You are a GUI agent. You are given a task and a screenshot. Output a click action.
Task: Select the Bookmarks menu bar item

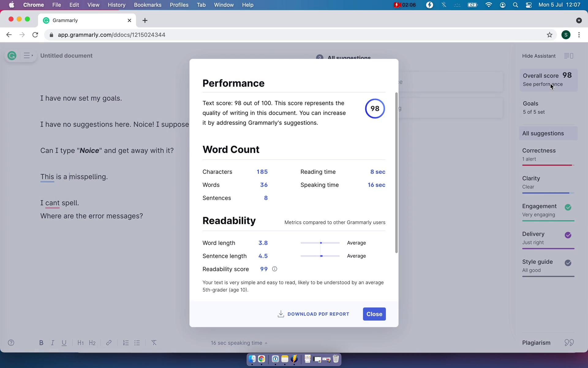point(148,5)
